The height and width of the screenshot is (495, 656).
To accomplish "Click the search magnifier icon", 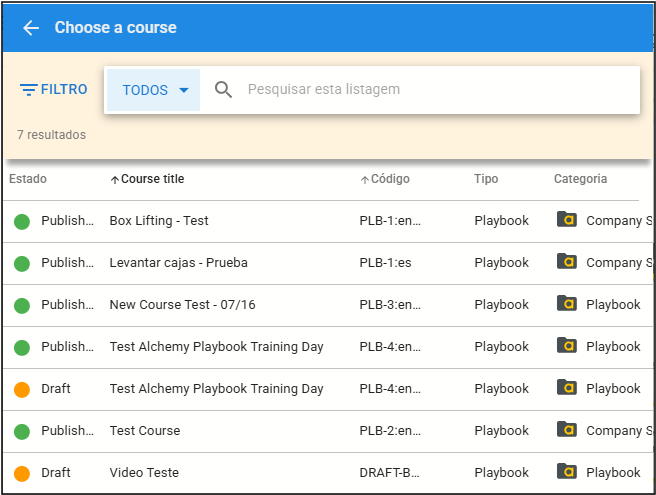I will 224,90.
